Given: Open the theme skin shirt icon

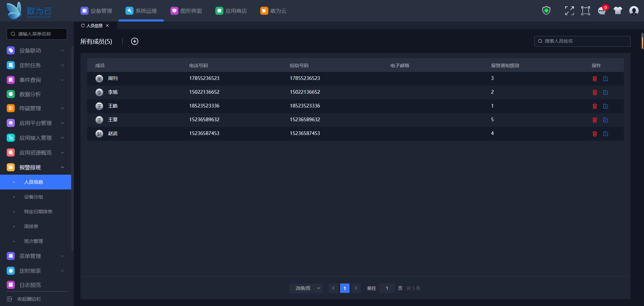Looking at the screenshot, I should click(618, 11).
